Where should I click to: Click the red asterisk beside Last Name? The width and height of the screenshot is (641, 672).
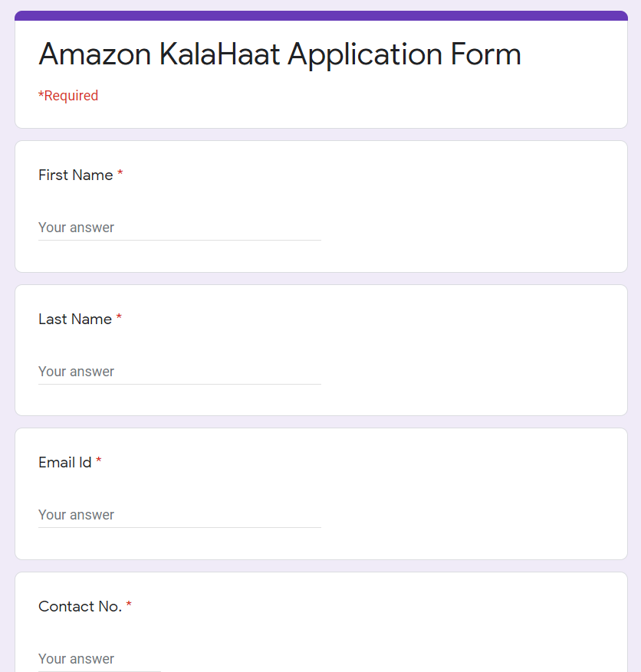tap(119, 319)
